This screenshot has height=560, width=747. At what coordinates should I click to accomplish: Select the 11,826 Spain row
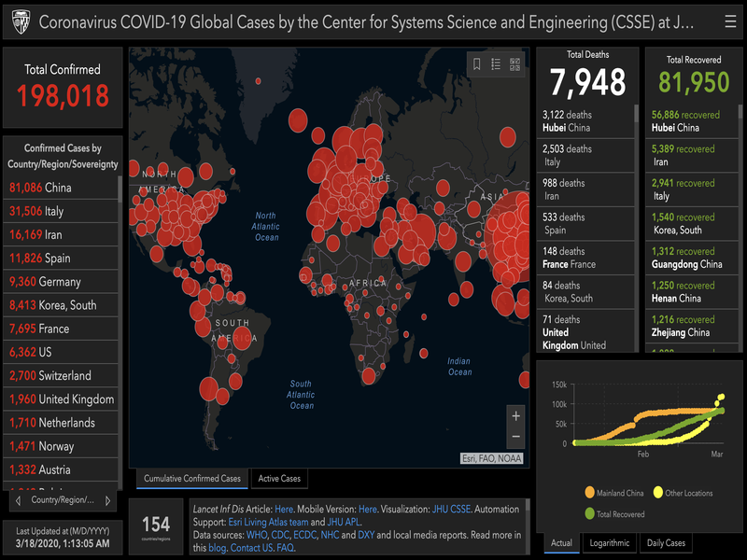click(61, 259)
